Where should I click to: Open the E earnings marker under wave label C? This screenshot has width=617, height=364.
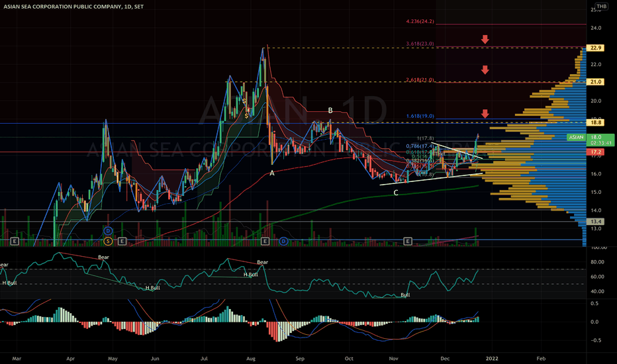coord(408,241)
